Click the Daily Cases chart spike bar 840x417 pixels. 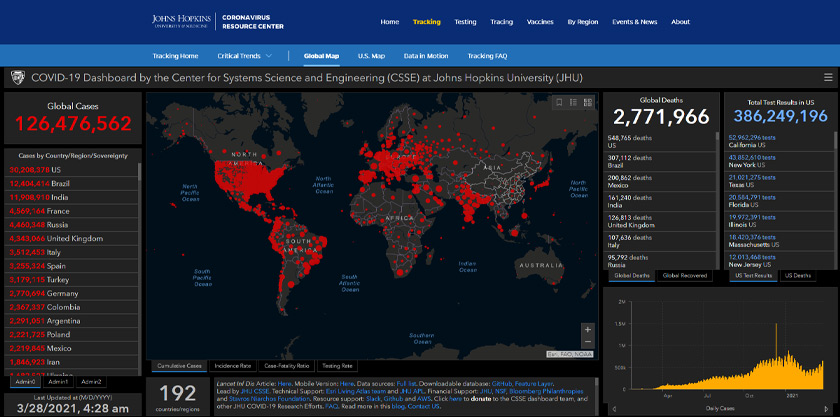click(x=776, y=355)
